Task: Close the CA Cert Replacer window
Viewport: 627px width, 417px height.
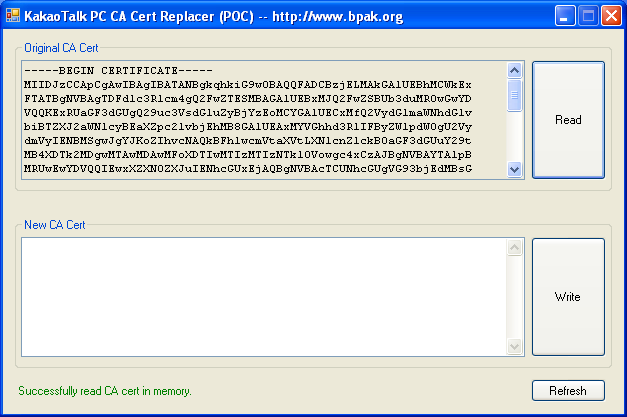Action: 611,16
